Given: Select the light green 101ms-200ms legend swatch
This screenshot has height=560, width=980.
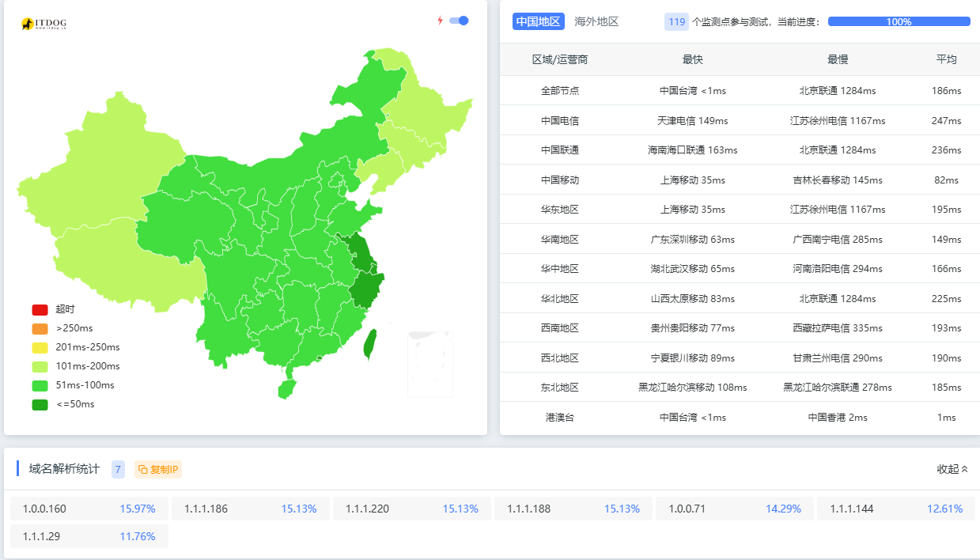Looking at the screenshot, I should tap(40, 366).
